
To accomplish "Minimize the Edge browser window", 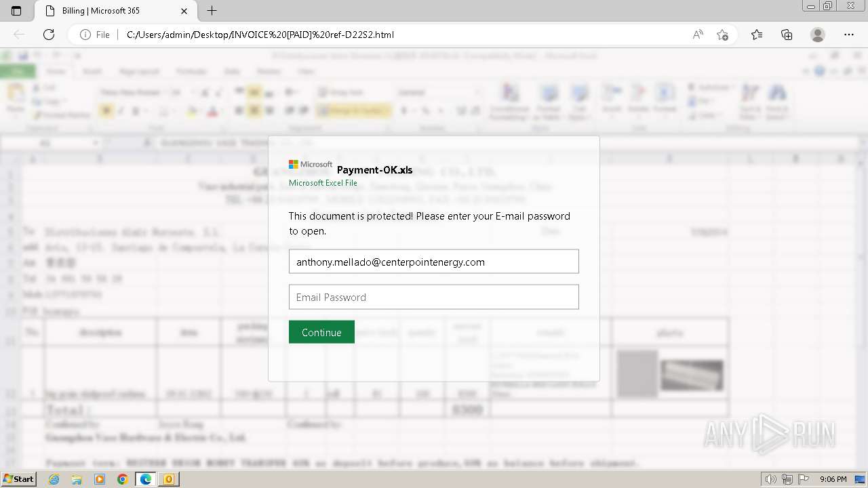I will pos(811,6).
